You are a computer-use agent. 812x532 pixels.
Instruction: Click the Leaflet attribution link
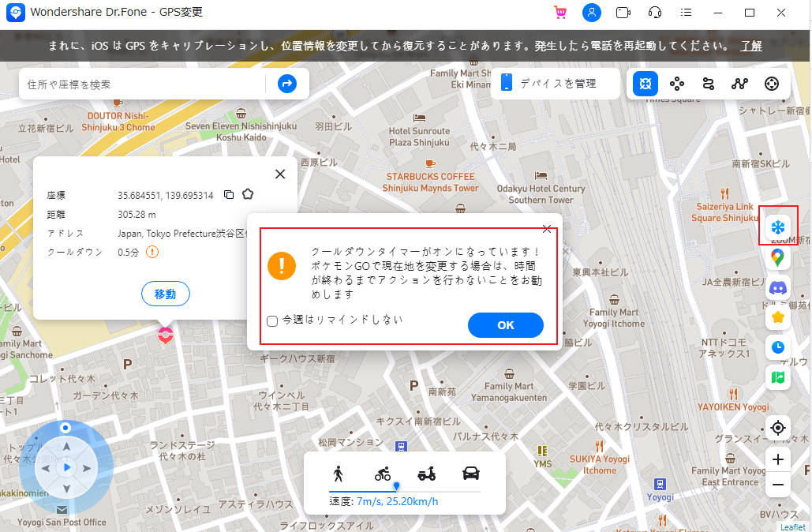(792, 526)
